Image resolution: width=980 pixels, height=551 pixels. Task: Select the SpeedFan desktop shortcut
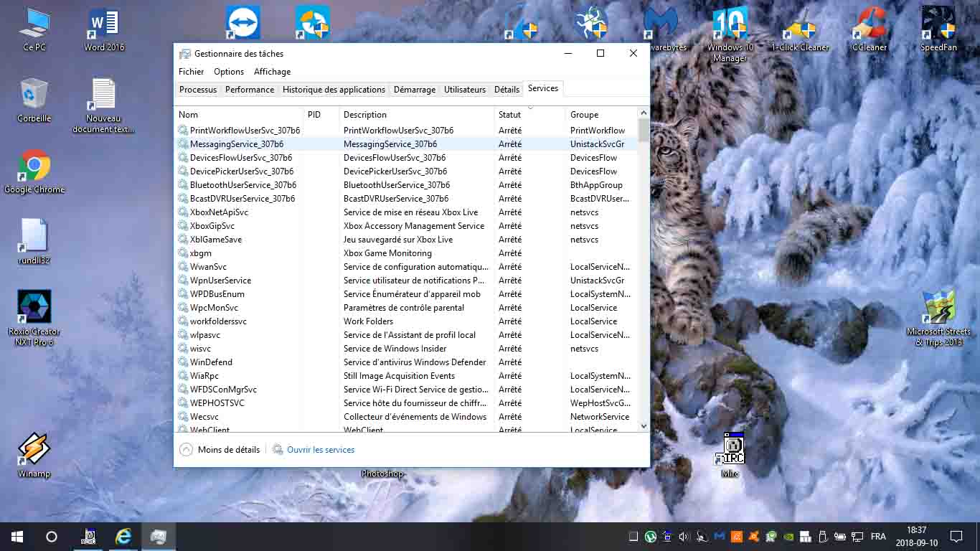click(x=938, y=30)
